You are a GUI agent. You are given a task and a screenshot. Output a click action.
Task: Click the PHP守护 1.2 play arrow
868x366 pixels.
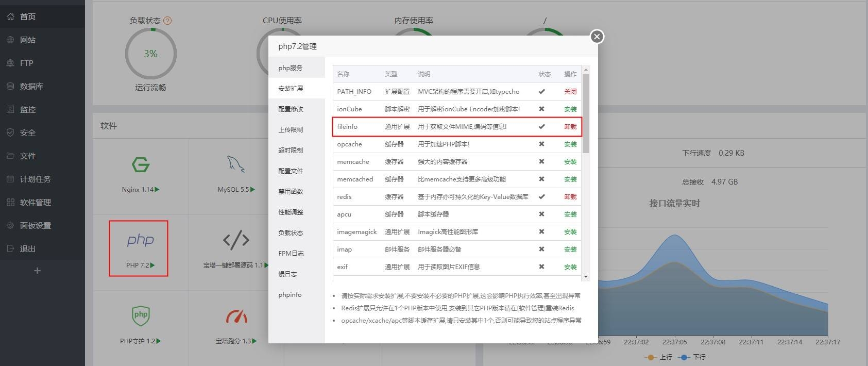159,341
